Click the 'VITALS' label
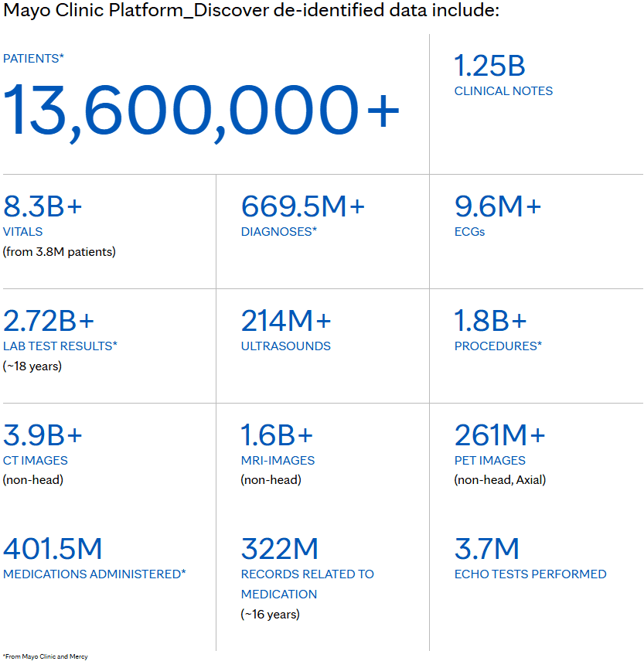The width and height of the screenshot is (644, 661). click(x=22, y=232)
